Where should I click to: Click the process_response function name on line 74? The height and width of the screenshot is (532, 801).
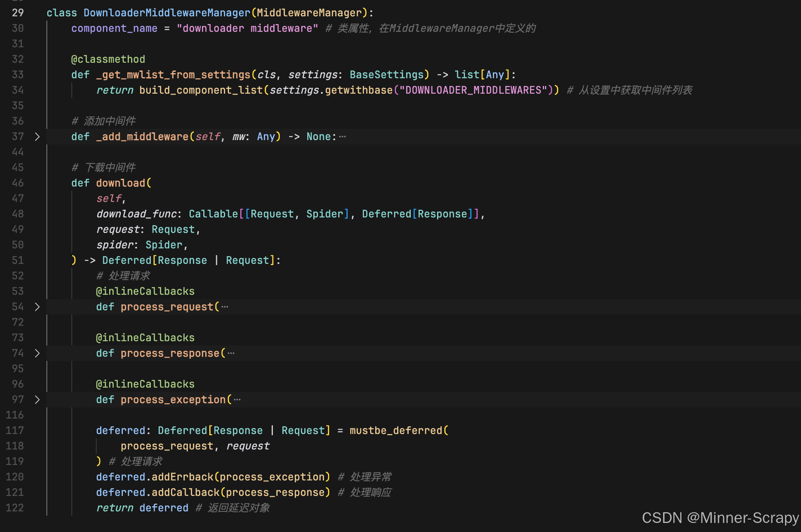(x=170, y=353)
